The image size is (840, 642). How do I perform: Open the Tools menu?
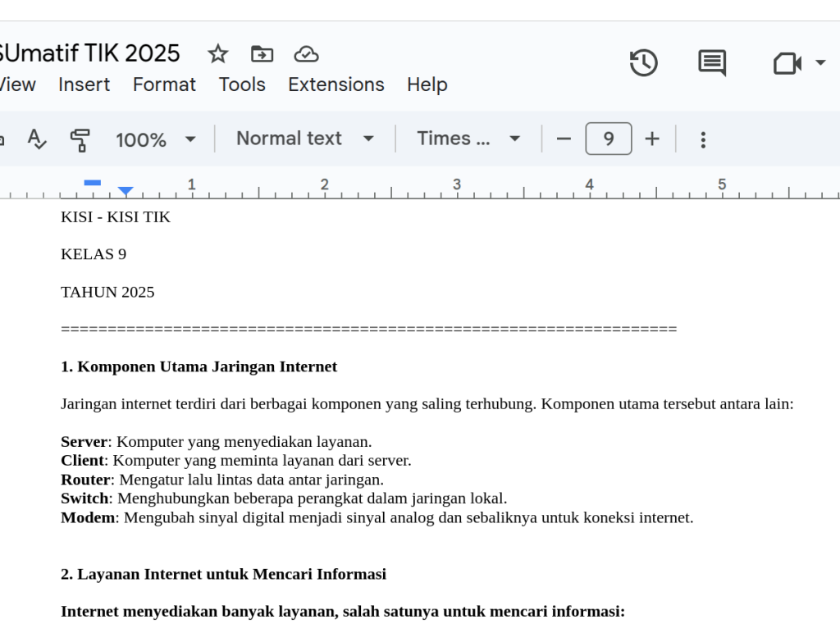point(242,84)
